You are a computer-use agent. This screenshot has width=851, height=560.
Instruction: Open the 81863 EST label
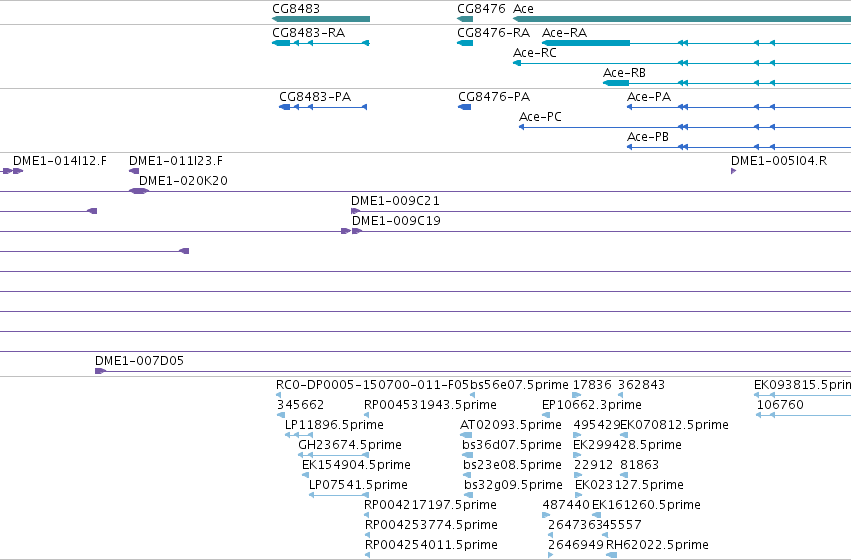coord(639,465)
